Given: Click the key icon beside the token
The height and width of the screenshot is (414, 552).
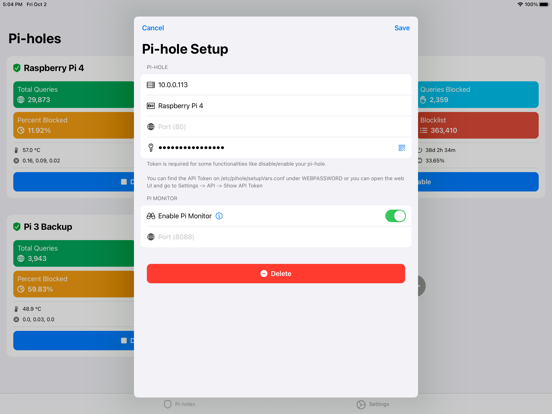Looking at the screenshot, I should click(x=151, y=148).
